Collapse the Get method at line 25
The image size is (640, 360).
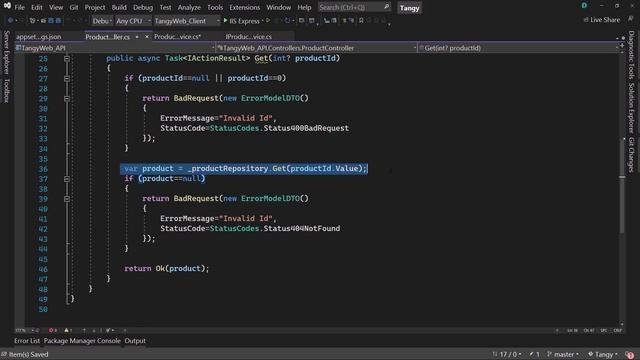[67, 59]
